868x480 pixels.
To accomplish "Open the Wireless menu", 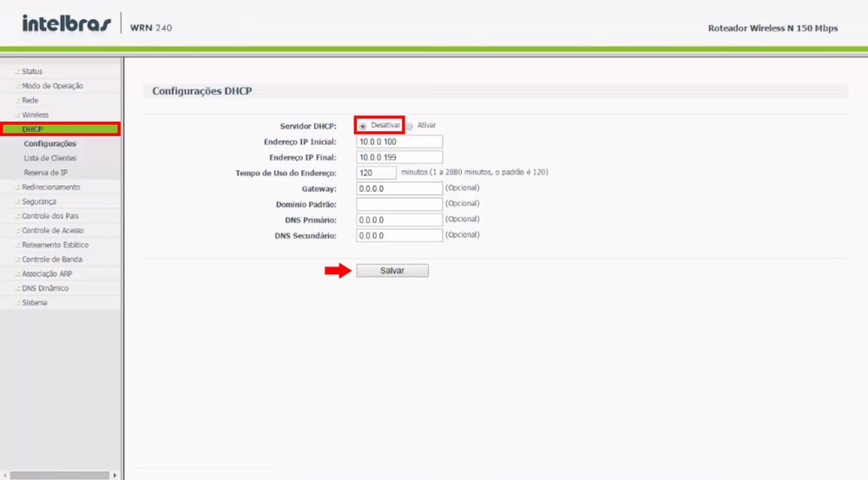I will pyautogui.click(x=35, y=115).
